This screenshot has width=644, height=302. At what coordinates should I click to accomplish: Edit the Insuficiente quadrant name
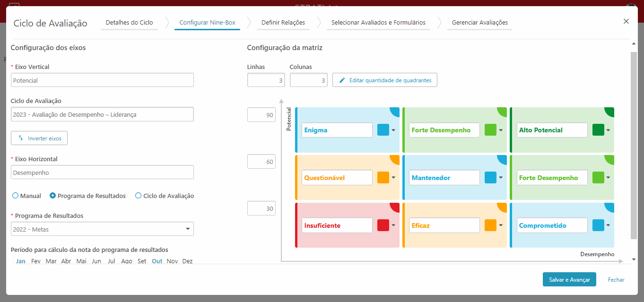[x=337, y=225]
